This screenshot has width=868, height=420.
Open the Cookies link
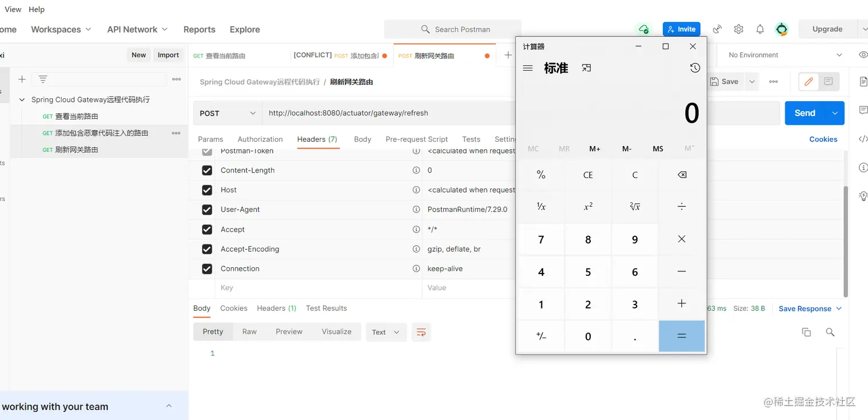tap(823, 139)
